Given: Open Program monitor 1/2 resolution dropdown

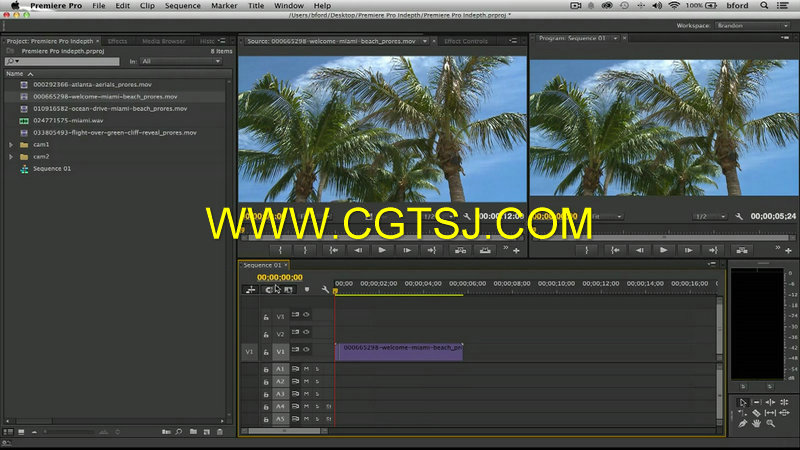Looking at the screenshot, I should (710, 216).
